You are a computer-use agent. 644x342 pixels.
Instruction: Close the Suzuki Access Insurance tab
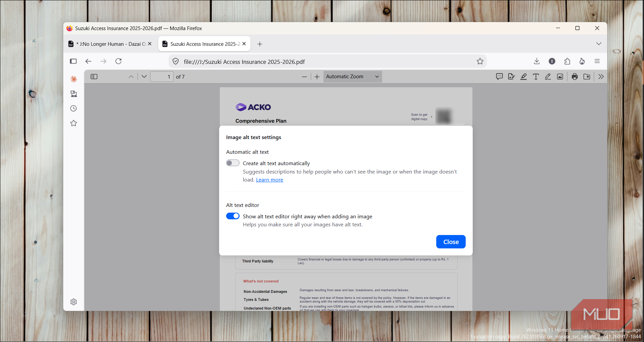point(244,44)
